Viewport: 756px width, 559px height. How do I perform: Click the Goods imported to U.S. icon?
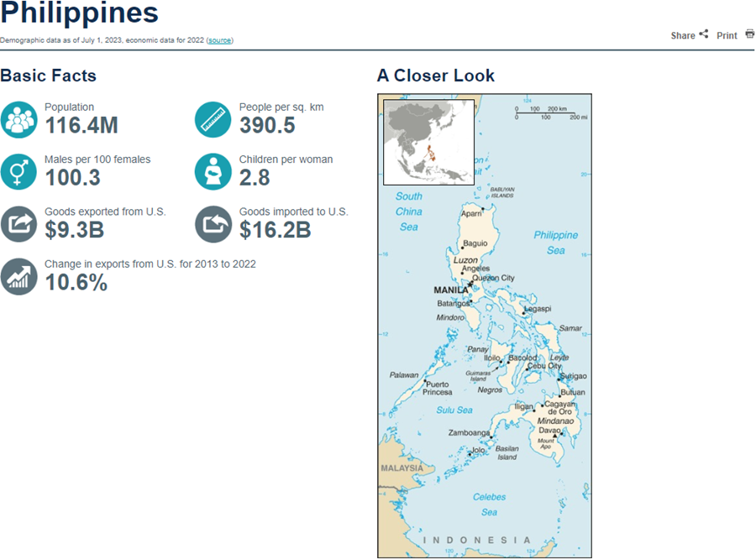click(213, 224)
